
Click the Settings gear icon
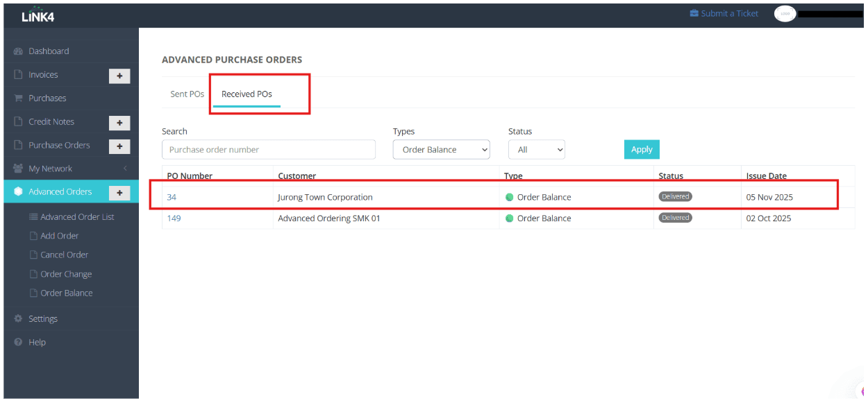click(x=19, y=319)
